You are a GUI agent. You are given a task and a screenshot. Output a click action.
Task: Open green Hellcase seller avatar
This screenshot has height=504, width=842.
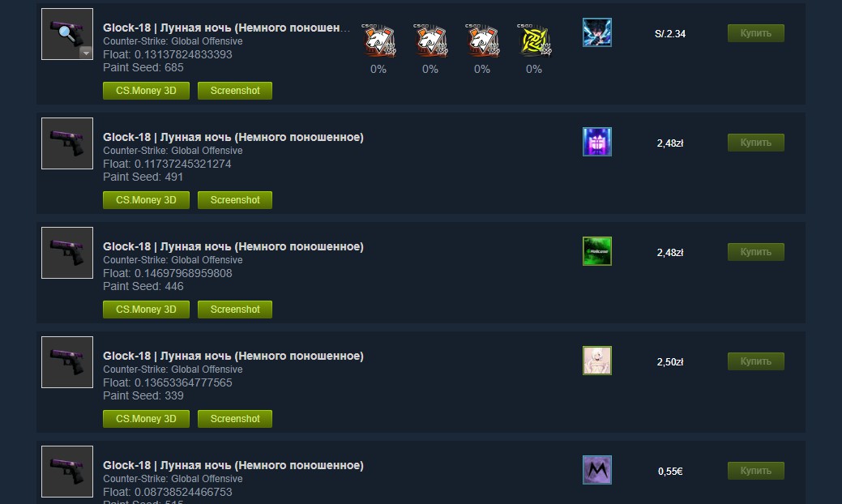(x=597, y=251)
